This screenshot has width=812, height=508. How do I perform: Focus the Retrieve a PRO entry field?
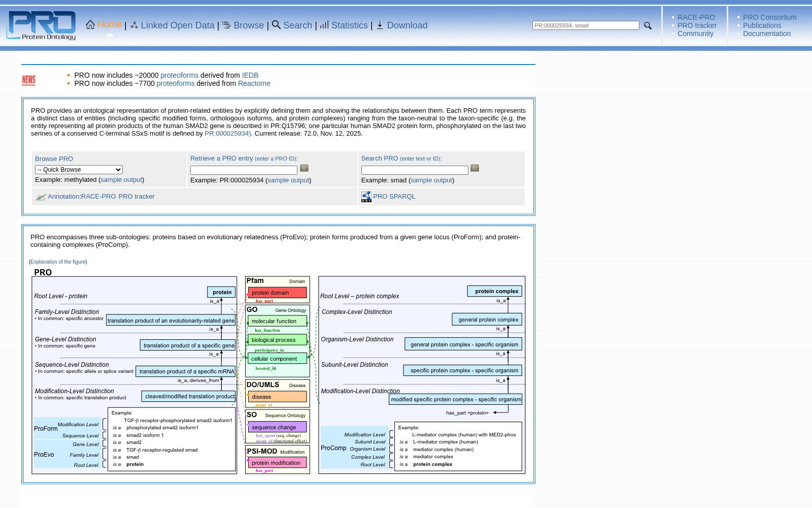pyautogui.click(x=244, y=170)
